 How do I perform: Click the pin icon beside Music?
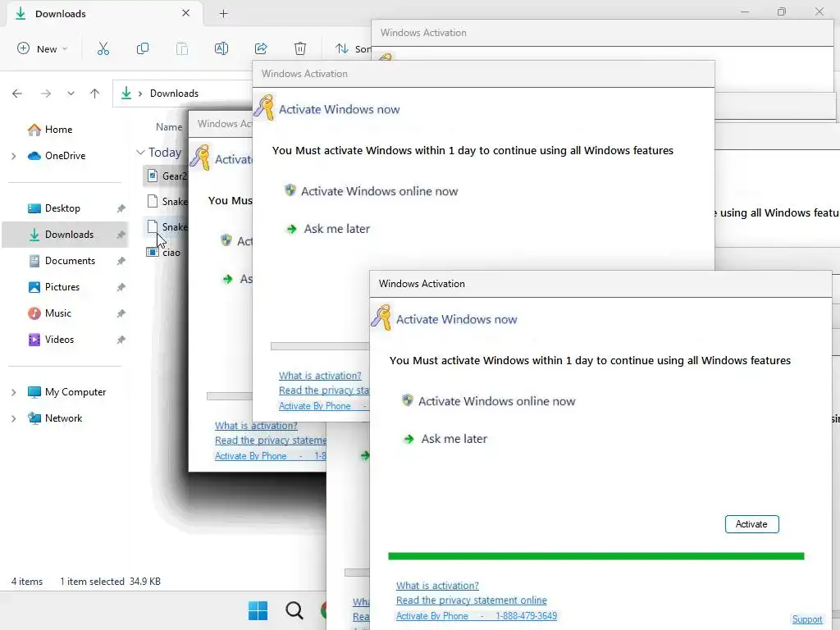(x=121, y=313)
